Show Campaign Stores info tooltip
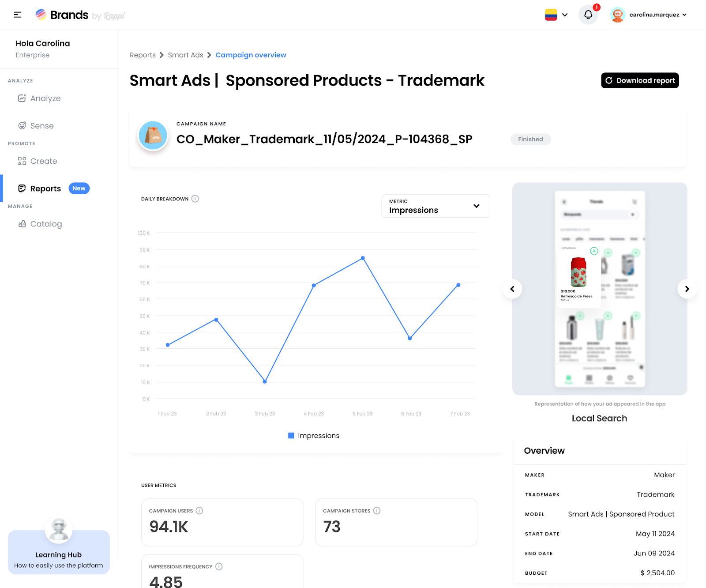The height and width of the screenshot is (588, 706). click(x=377, y=511)
